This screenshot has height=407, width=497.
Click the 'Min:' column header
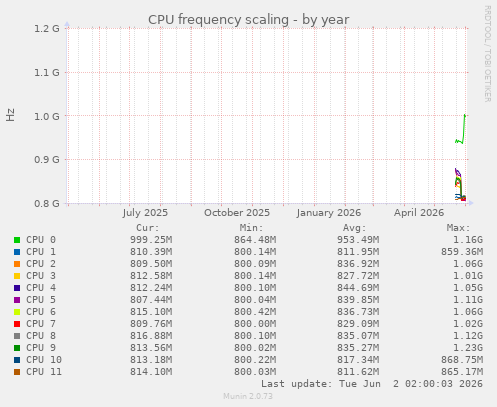point(251,228)
